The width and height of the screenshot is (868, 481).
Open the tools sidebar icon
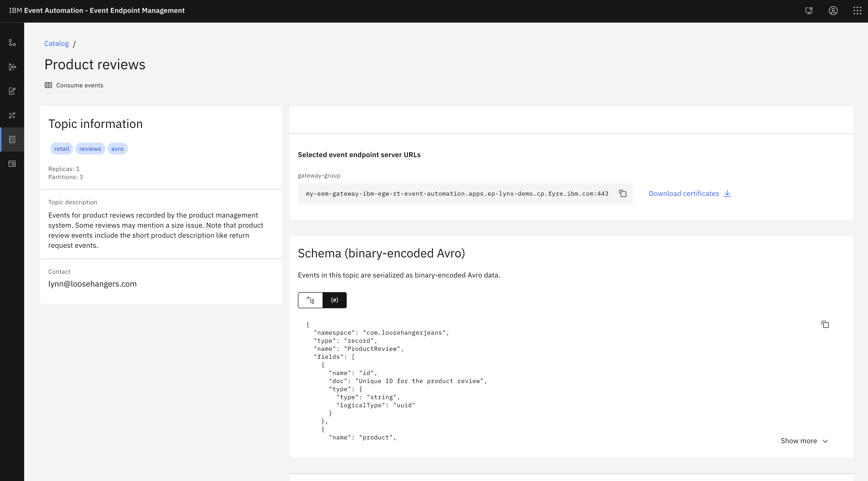coord(12,115)
